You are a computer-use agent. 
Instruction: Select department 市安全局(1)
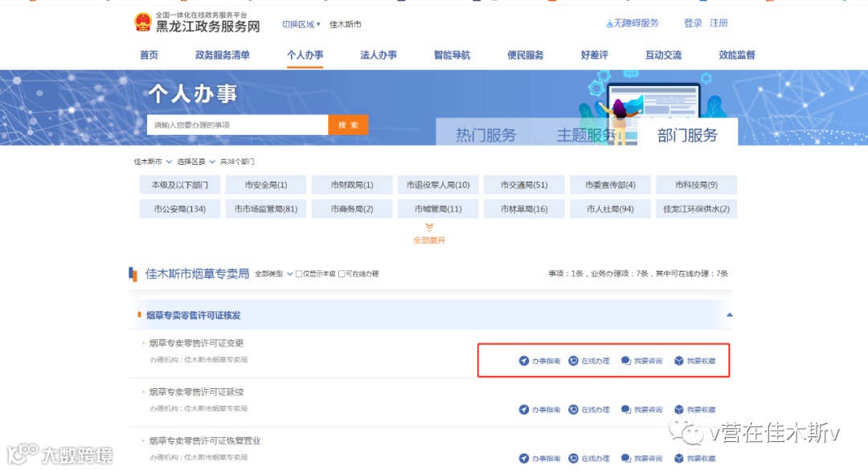pos(266,185)
